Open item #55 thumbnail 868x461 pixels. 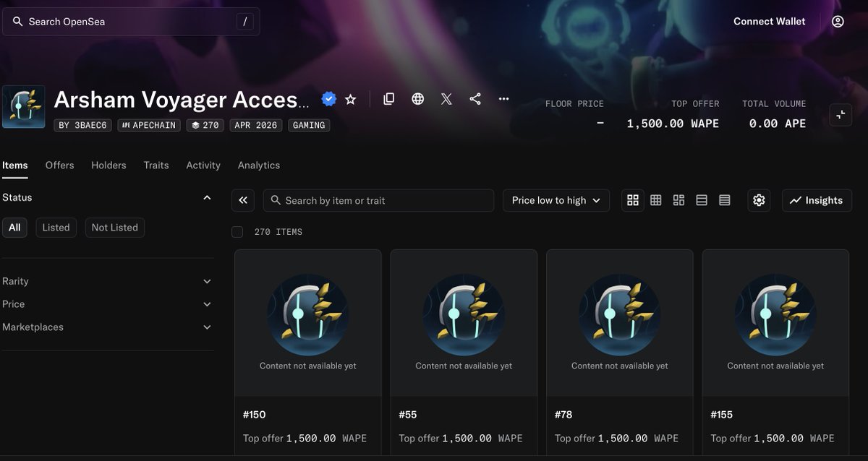pos(464,322)
